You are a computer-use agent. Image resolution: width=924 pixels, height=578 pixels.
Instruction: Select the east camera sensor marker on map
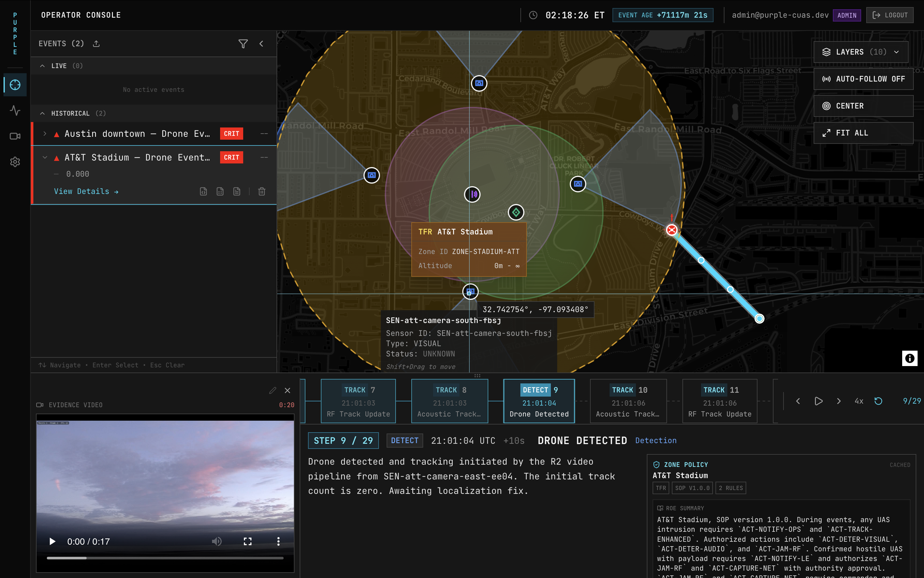coord(578,184)
